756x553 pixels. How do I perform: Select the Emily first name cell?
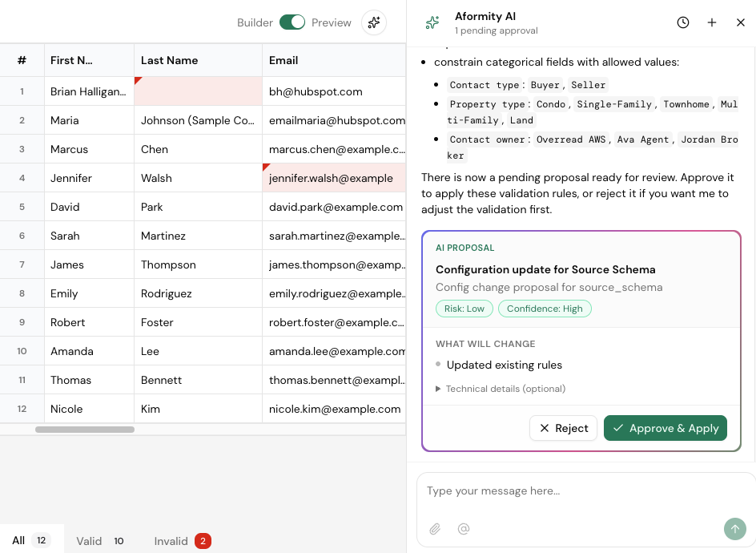[x=89, y=293]
